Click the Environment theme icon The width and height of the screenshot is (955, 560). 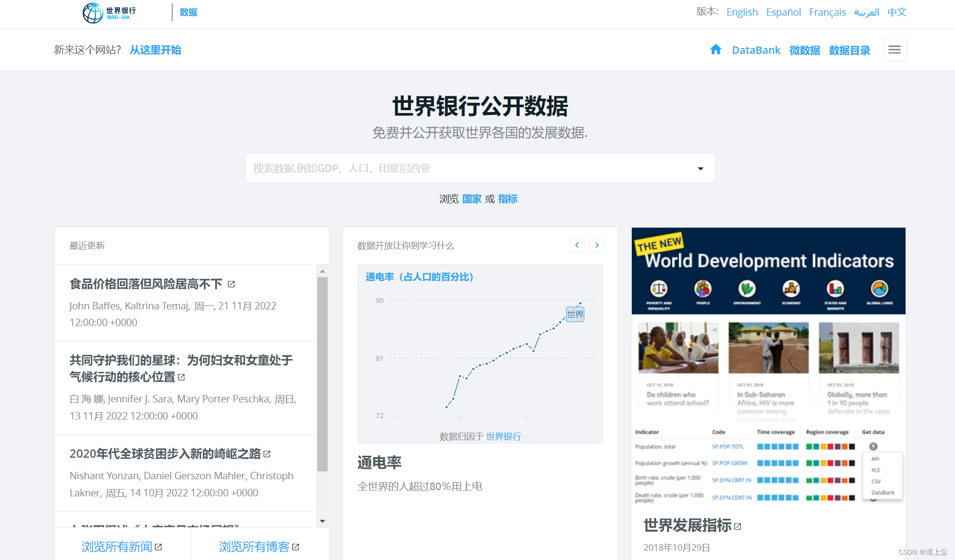[x=747, y=289]
